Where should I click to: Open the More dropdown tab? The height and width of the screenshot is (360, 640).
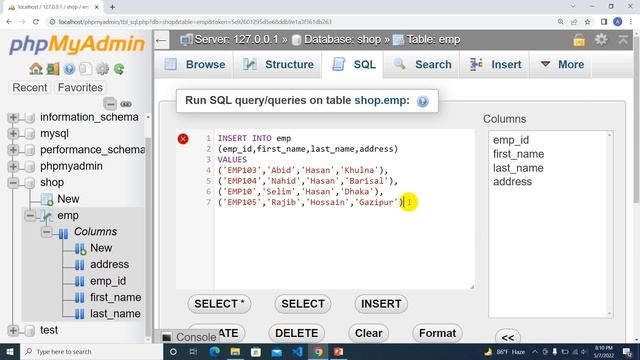[562, 64]
